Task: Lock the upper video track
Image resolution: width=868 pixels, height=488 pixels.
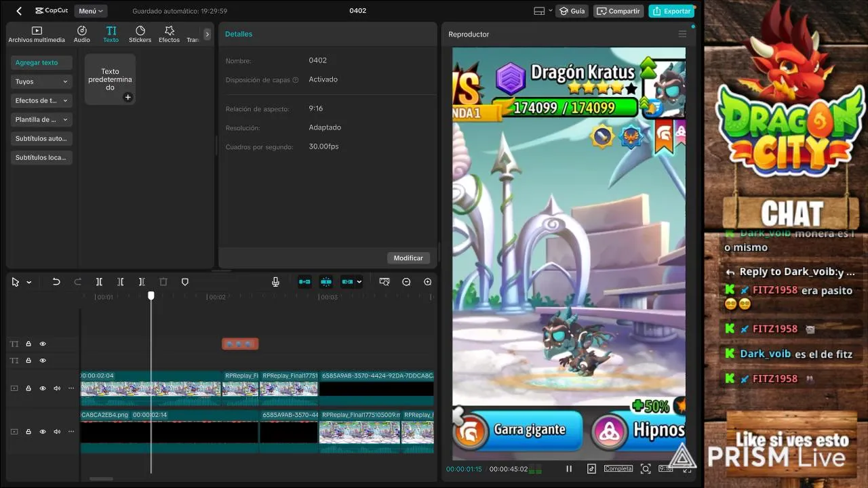Action: [x=28, y=388]
